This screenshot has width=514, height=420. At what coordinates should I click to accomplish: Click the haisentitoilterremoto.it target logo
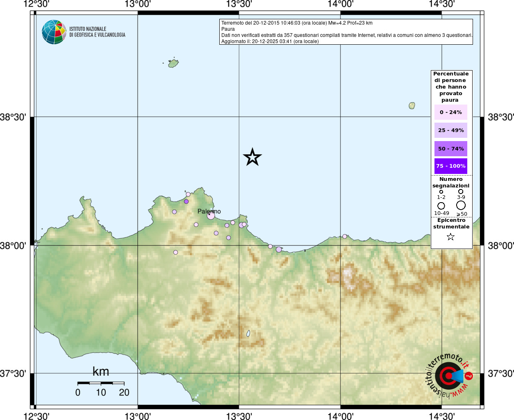point(448,376)
